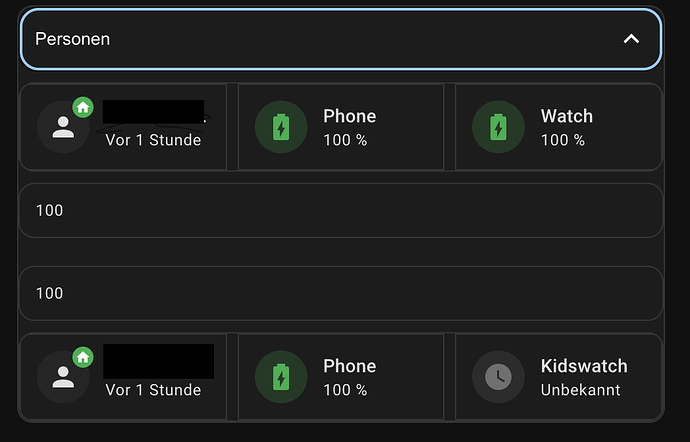The height and width of the screenshot is (442, 690).
Task: Open the Kidswatch tile by its label
Action: click(584, 366)
